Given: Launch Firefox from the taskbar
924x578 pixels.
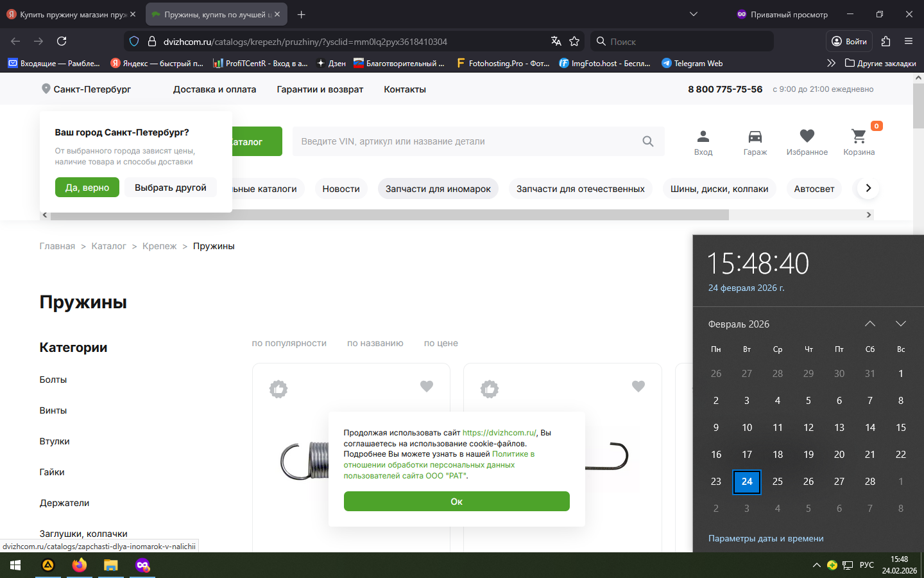Looking at the screenshot, I should (80, 565).
